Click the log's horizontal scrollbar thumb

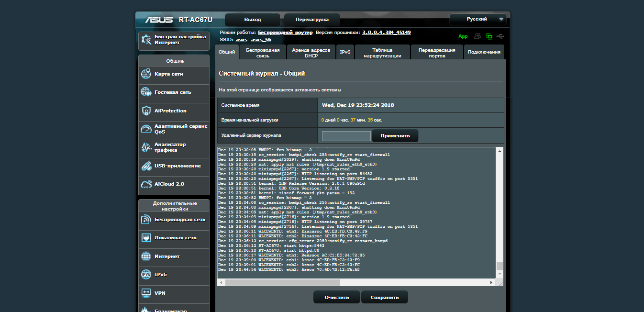283,283
